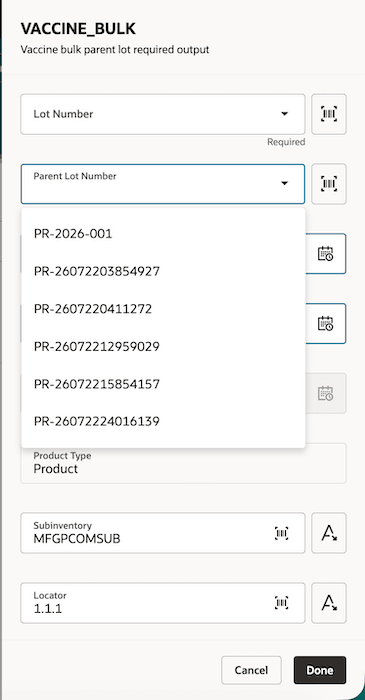Image resolution: width=365 pixels, height=700 pixels.
Task: Open the first date-time picker calendar icon
Action: [x=325, y=254]
